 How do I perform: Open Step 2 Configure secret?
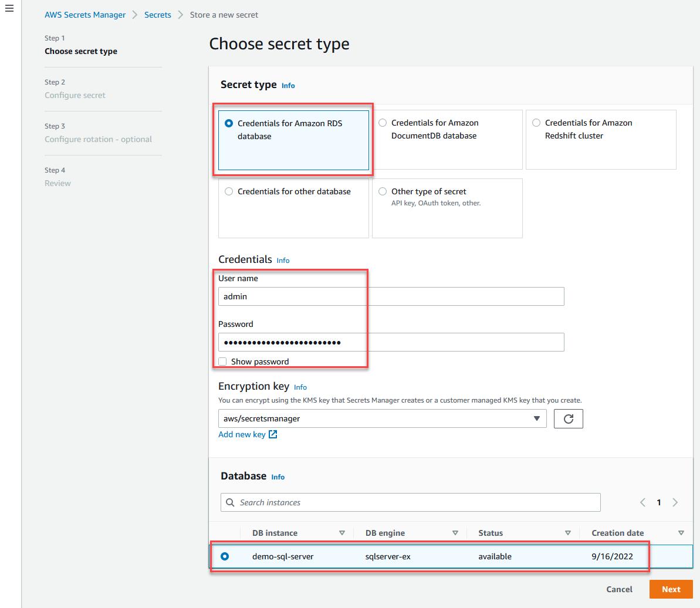coord(75,95)
